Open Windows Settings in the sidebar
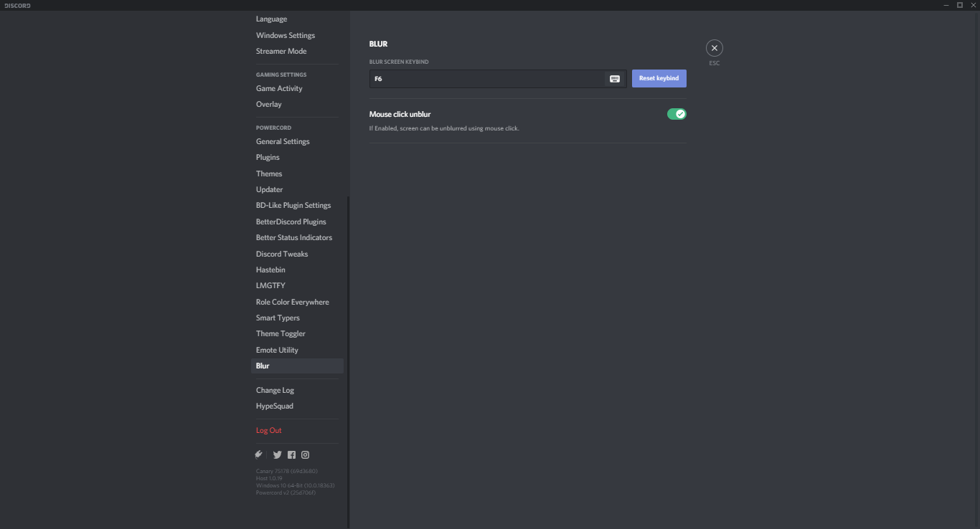980x529 pixels. coord(297,35)
